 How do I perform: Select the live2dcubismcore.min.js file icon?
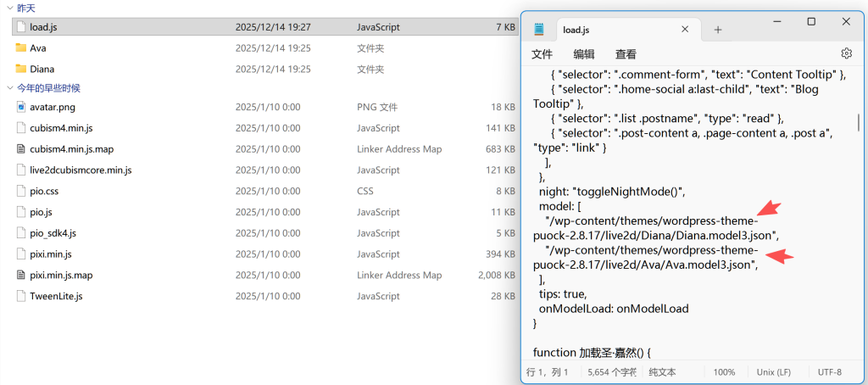pos(21,170)
